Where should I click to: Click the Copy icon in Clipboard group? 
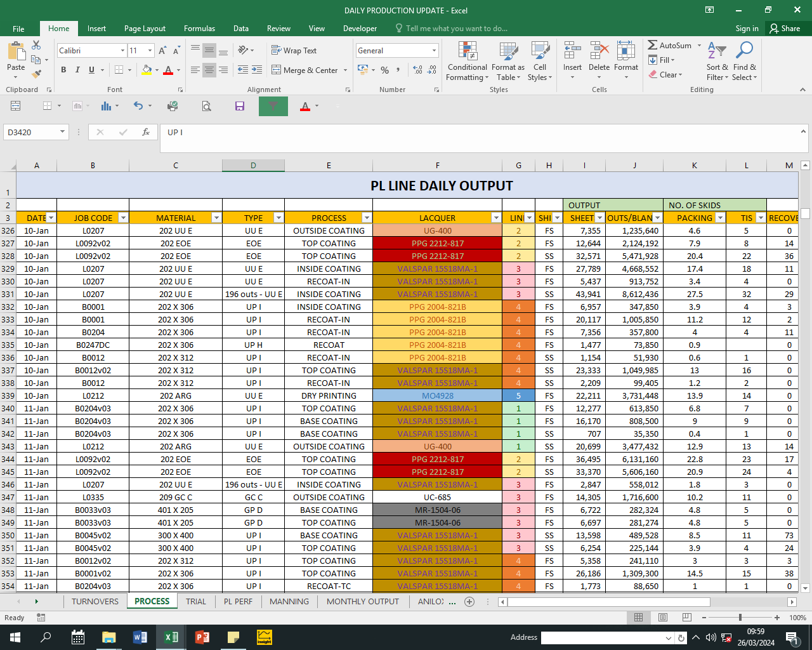point(36,60)
